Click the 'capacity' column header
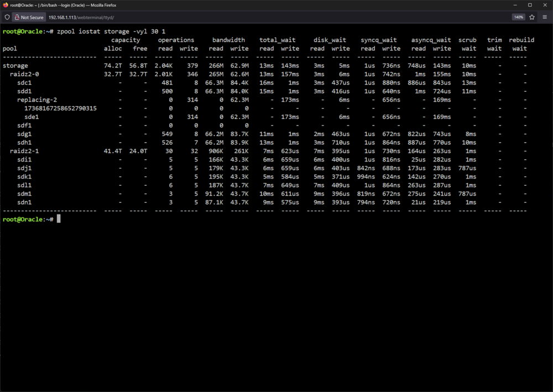553x392 pixels. pyautogui.click(x=126, y=40)
